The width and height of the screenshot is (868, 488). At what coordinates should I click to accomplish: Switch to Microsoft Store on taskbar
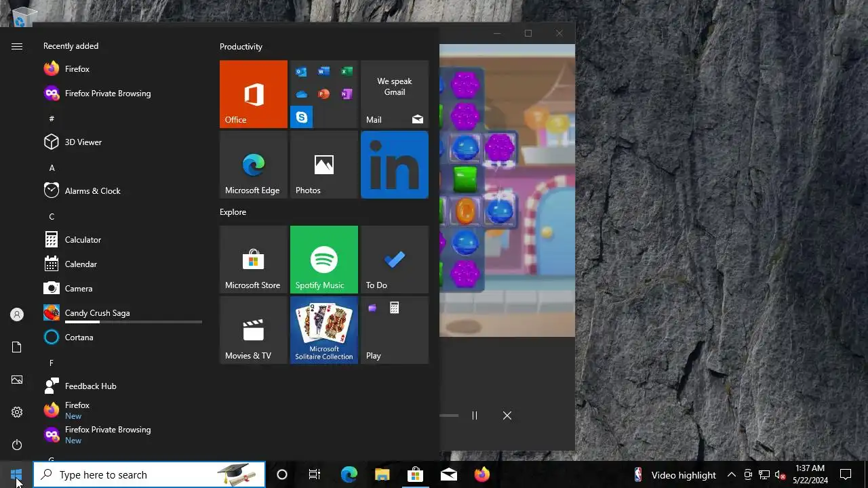point(415,474)
